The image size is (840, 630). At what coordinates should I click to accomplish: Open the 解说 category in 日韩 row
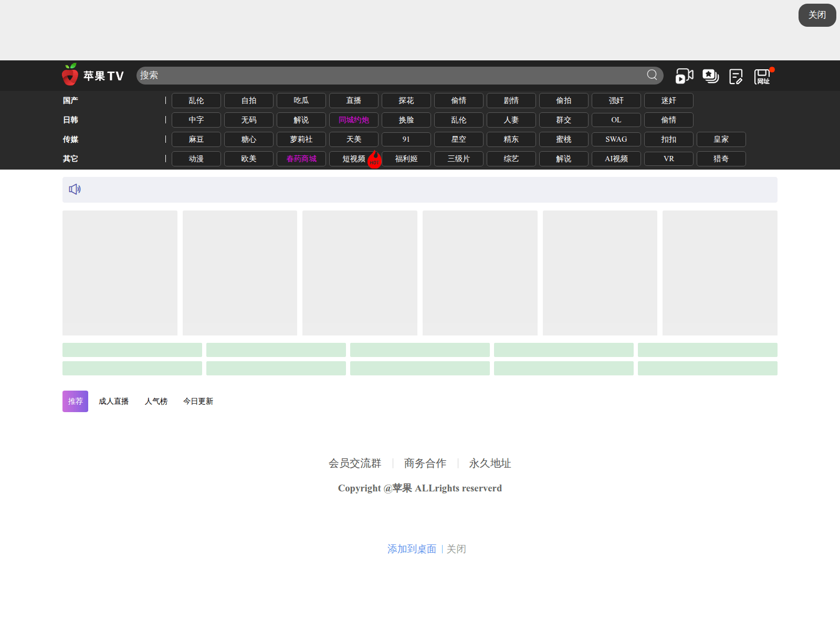coord(301,120)
